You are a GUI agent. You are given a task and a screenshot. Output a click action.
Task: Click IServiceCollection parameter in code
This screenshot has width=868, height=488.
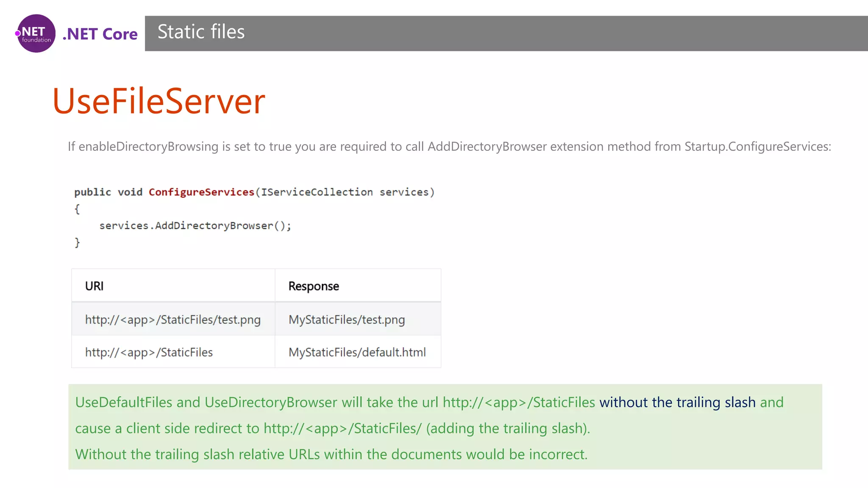tap(317, 192)
